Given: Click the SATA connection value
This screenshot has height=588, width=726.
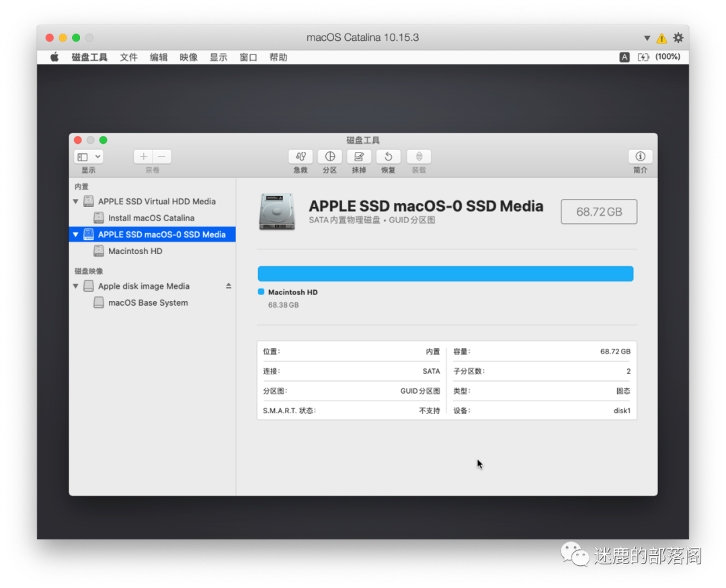Looking at the screenshot, I should pos(431,372).
